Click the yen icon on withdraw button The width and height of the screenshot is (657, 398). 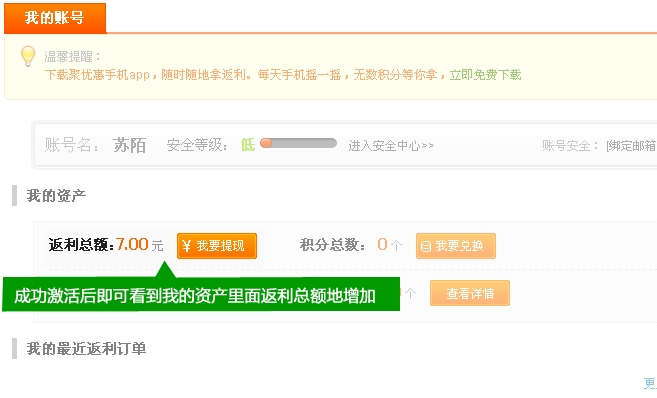pos(187,246)
